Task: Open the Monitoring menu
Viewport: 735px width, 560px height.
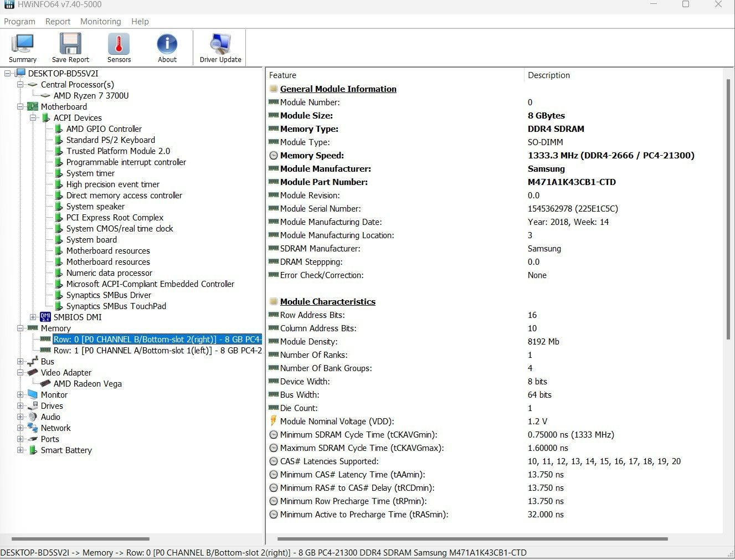Action: 100,22
